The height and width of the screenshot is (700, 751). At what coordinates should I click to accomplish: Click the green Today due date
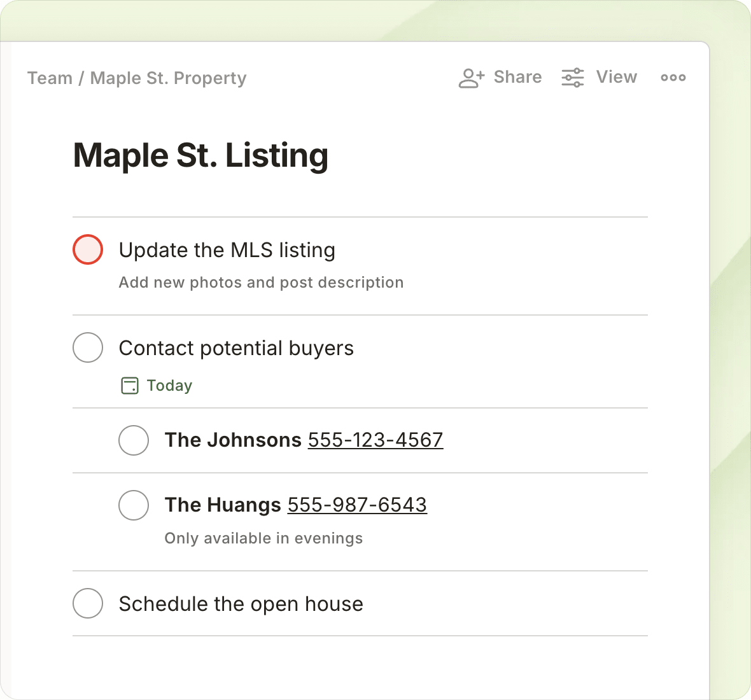tap(169, 385)
